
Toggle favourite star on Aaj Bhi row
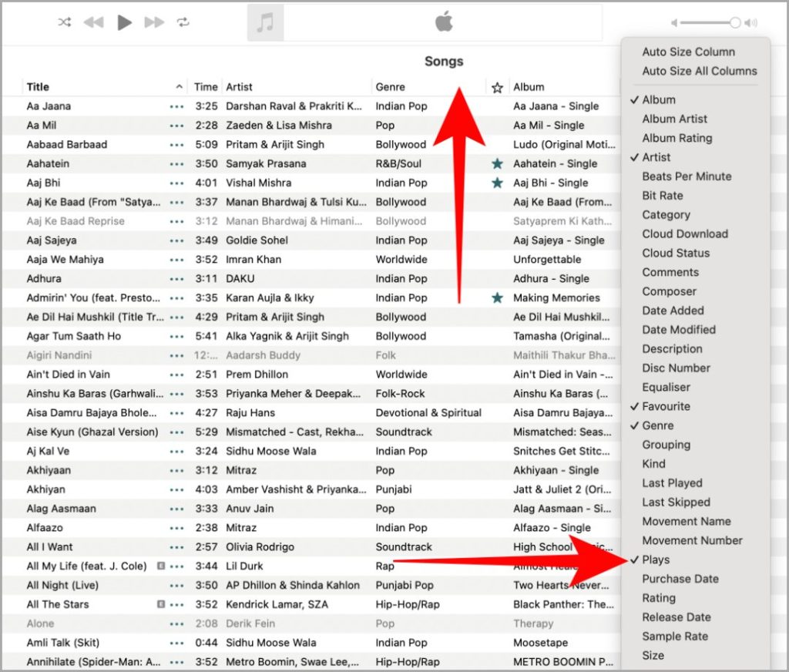coord(497,183)
